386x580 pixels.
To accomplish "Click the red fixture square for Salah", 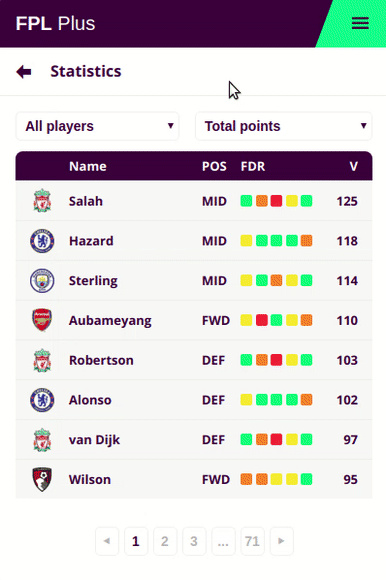I will pos(276,201).
